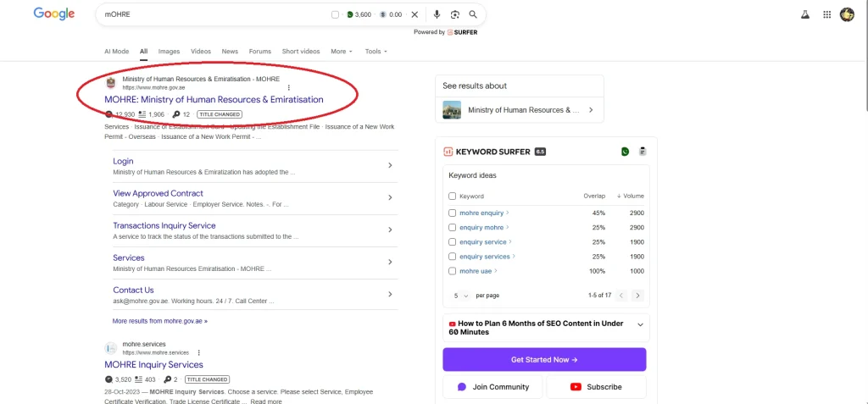Click 'enquiry services' keyword idea link
The height and width of the screenshot is (404, 868).
485,257
